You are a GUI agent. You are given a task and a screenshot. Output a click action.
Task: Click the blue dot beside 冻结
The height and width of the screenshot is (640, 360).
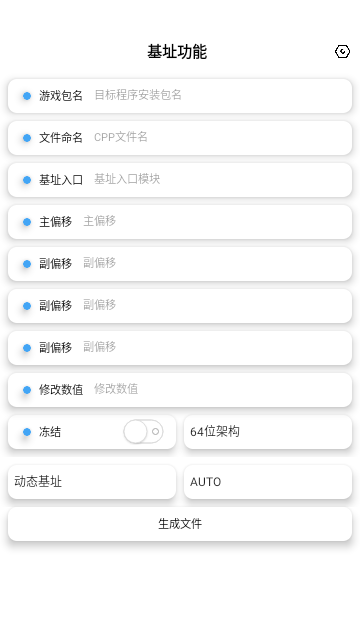(x=27, y=432)
